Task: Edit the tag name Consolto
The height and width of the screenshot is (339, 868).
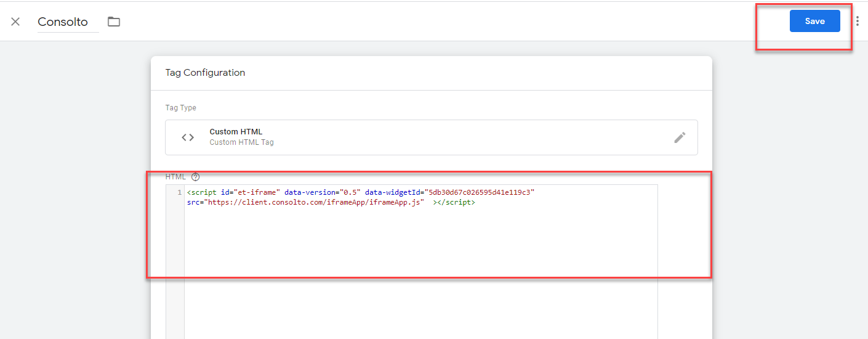Action: tap(68, 22)
